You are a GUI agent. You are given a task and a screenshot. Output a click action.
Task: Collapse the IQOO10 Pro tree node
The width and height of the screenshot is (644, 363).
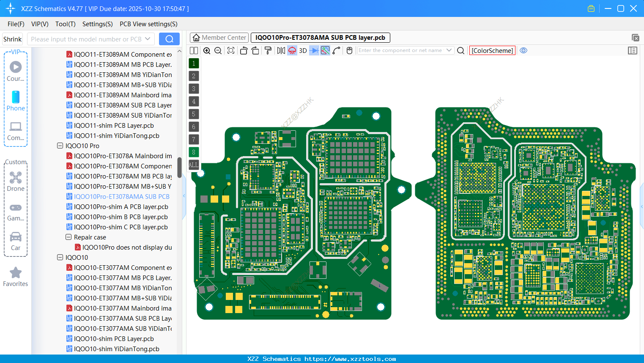point(60,146)
